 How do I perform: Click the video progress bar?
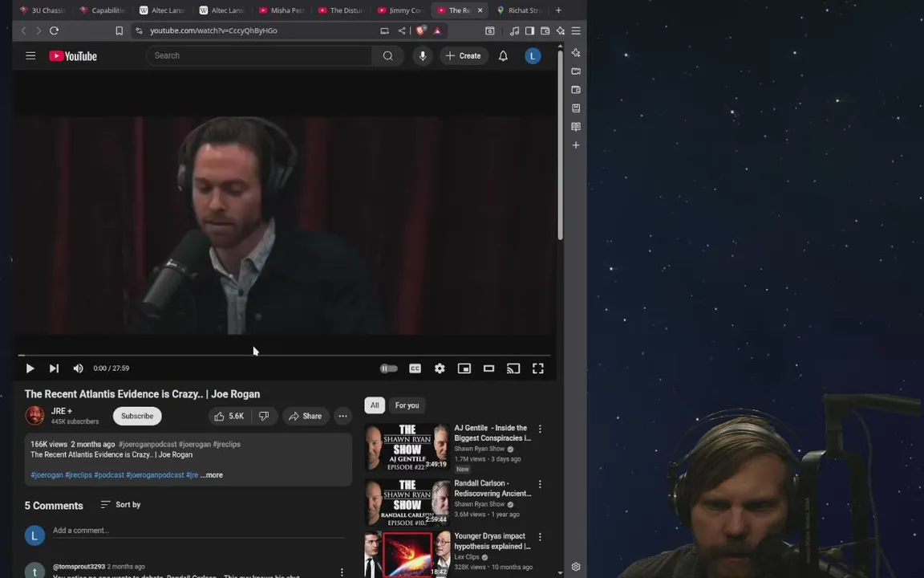click(284, 355)
